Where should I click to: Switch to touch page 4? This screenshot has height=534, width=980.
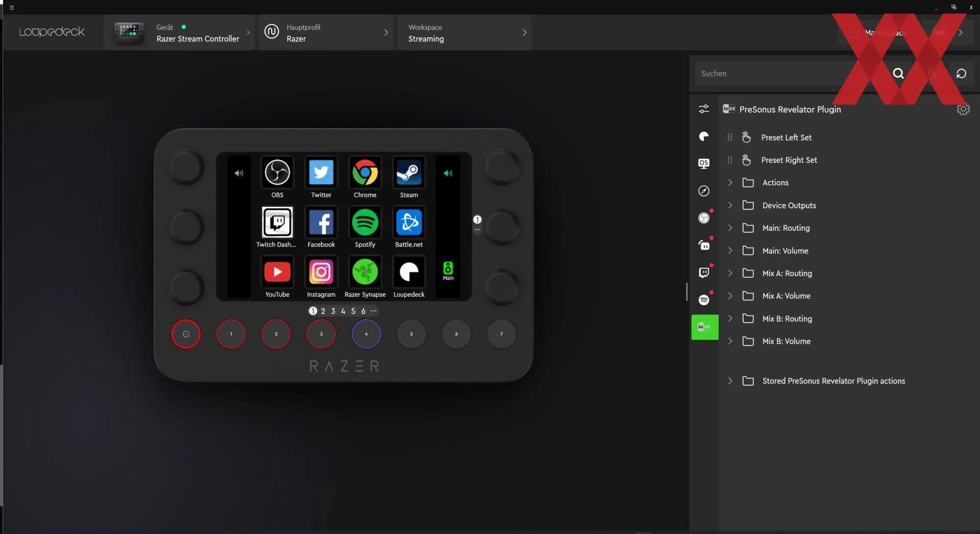pos(343,311)
